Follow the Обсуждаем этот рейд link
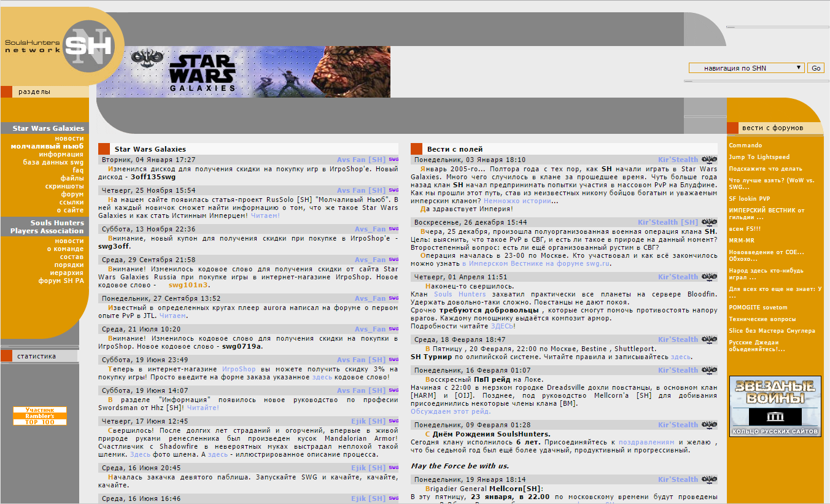 [451, 411]
